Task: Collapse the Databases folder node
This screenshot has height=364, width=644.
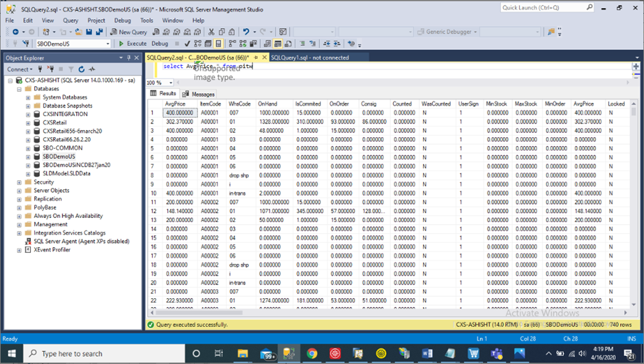Action: coord(19,89)
